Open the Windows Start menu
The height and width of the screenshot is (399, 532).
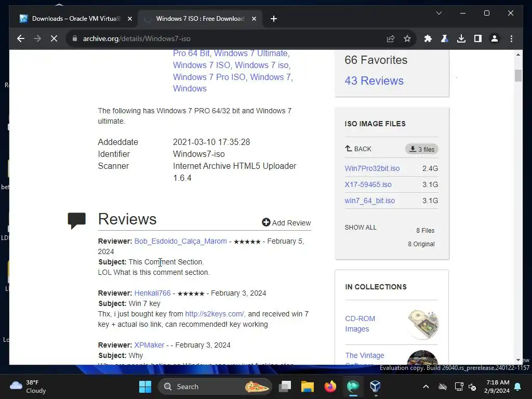pos(145,387)
